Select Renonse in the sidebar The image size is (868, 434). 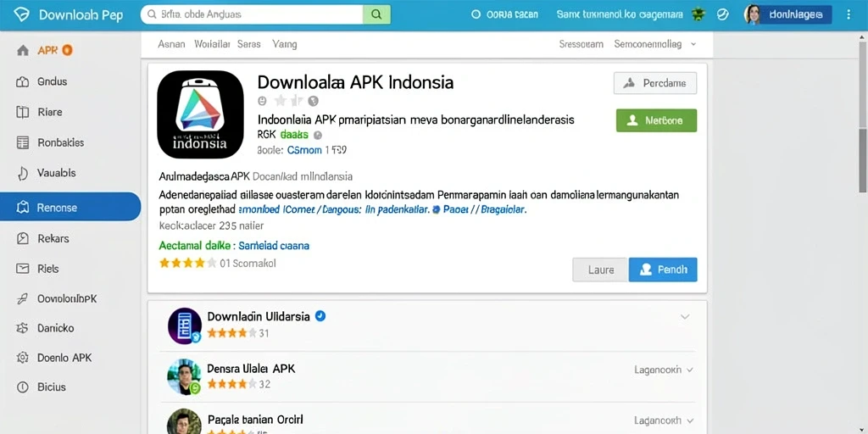(x=70, y=207)
